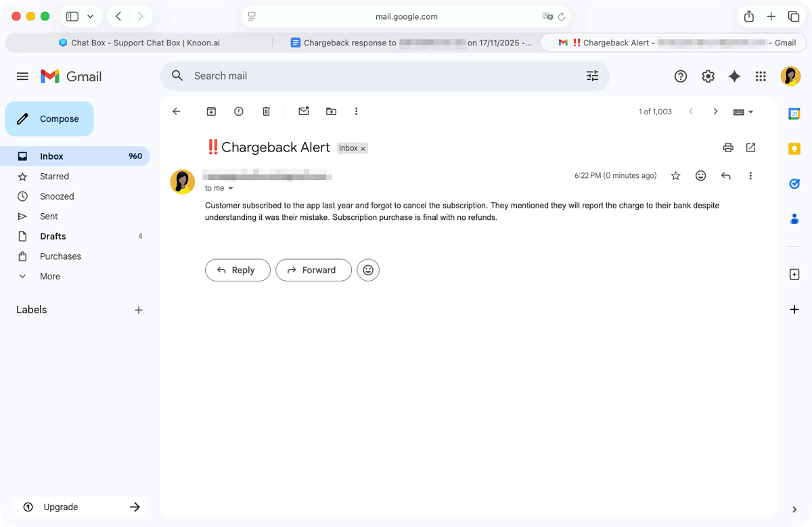This screenshot has width=812, height=527.
Task: Go to the Drafts folder
Action: (x=53, y=236)
